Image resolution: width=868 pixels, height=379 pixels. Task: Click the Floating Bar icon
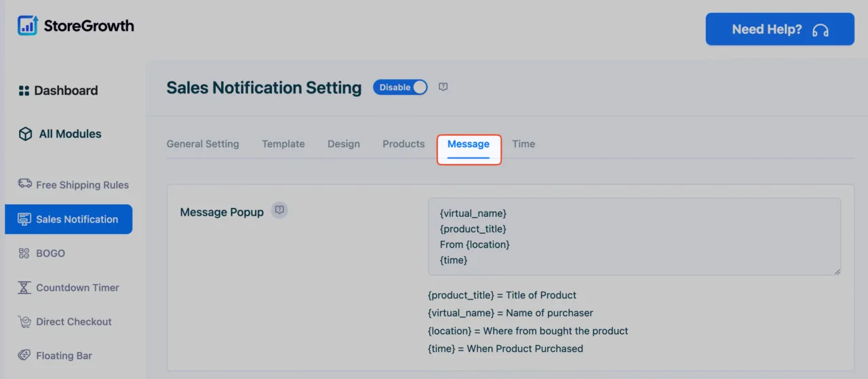point(24,355)
